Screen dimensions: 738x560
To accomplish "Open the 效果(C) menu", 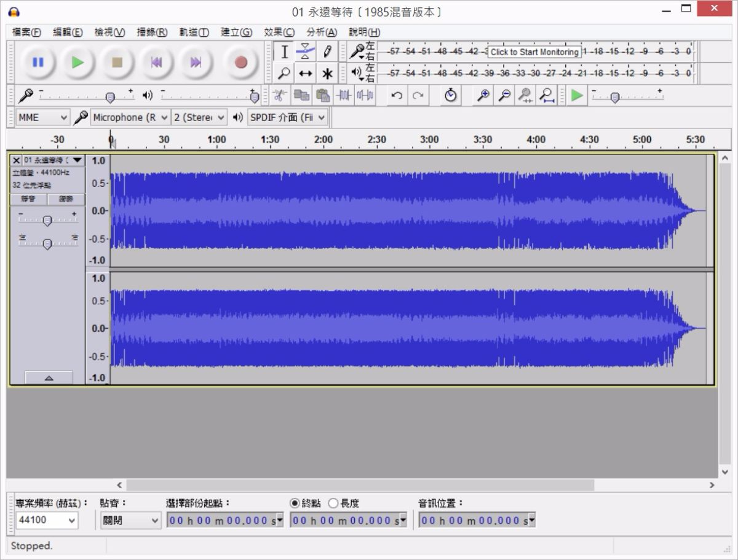I will pos(279,32).
